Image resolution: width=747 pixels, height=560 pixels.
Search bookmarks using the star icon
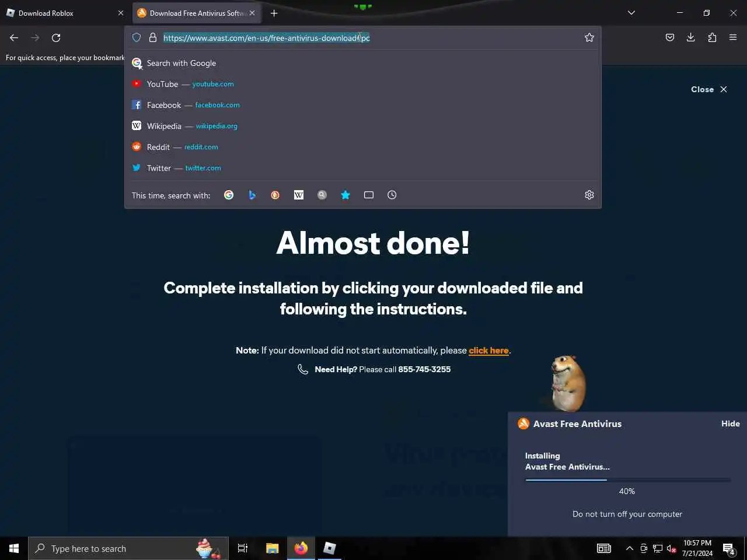345,195
